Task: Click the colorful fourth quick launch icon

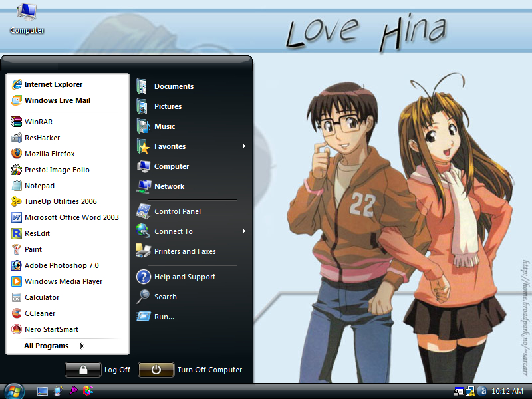Action: tap(88, 391)
